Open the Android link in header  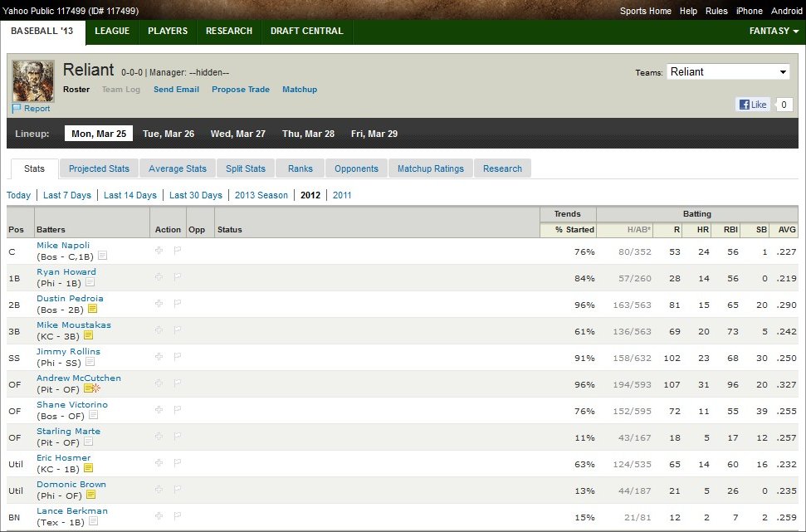(x=786, y=11)
